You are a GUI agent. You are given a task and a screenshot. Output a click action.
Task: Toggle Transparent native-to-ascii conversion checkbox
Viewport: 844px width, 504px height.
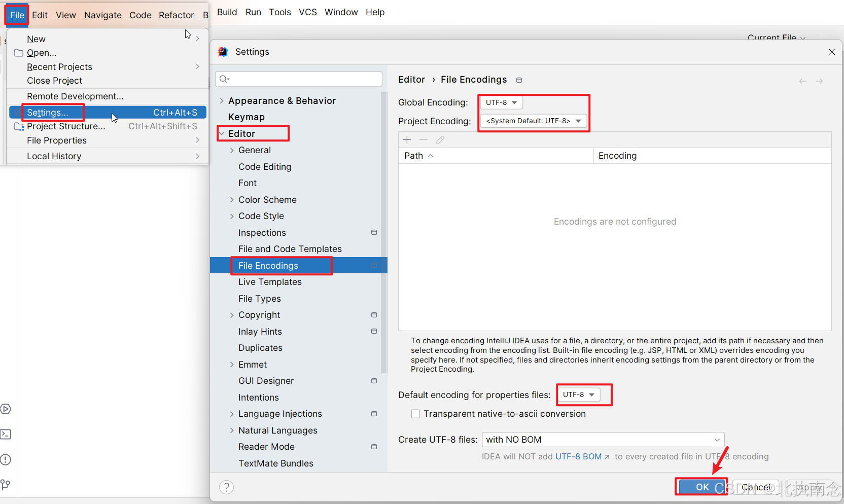click(415, 414)
